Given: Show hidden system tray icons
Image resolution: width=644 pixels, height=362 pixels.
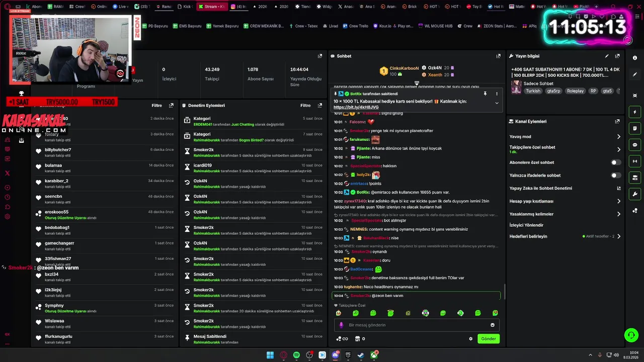Looking at the screenshot, I should [590, 355].
